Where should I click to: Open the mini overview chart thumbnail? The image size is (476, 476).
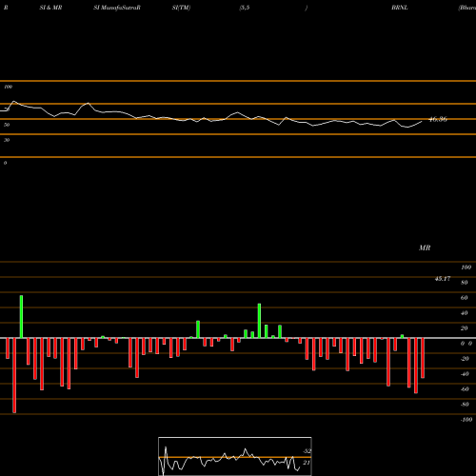[x=235, y=456]
